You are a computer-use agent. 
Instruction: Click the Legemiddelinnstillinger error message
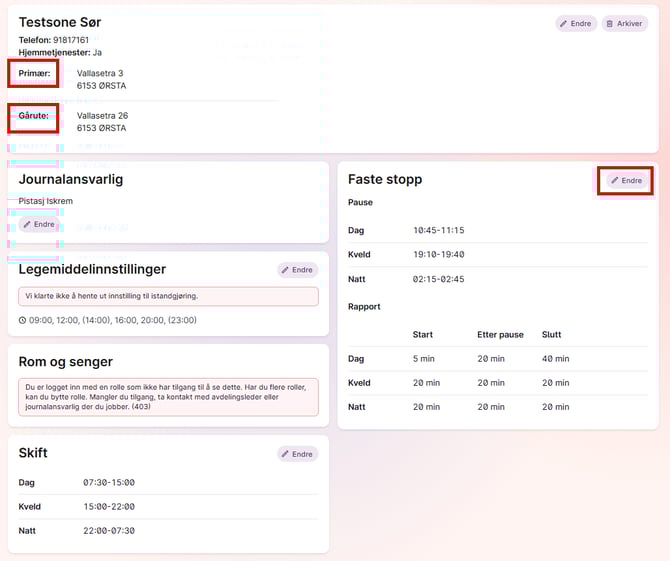(168, 297)
